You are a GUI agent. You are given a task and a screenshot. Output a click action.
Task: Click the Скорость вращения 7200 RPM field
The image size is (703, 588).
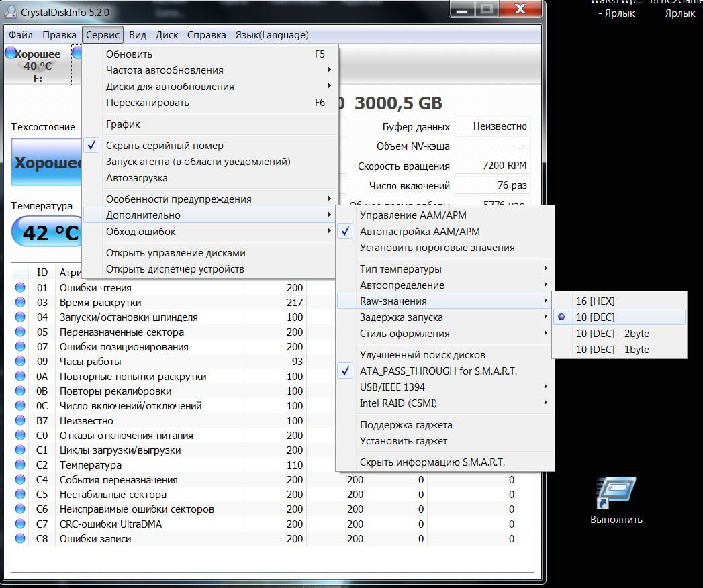pyautogui.click(x=493, y=165)
